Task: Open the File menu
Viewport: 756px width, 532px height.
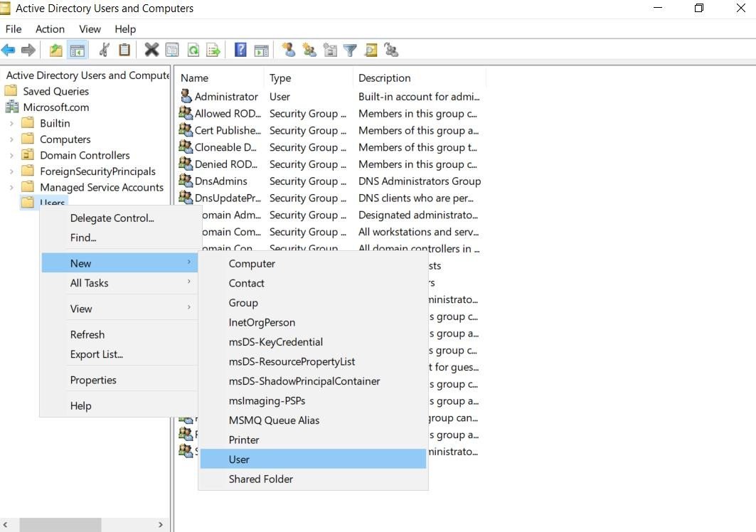Action: [14, 29]
